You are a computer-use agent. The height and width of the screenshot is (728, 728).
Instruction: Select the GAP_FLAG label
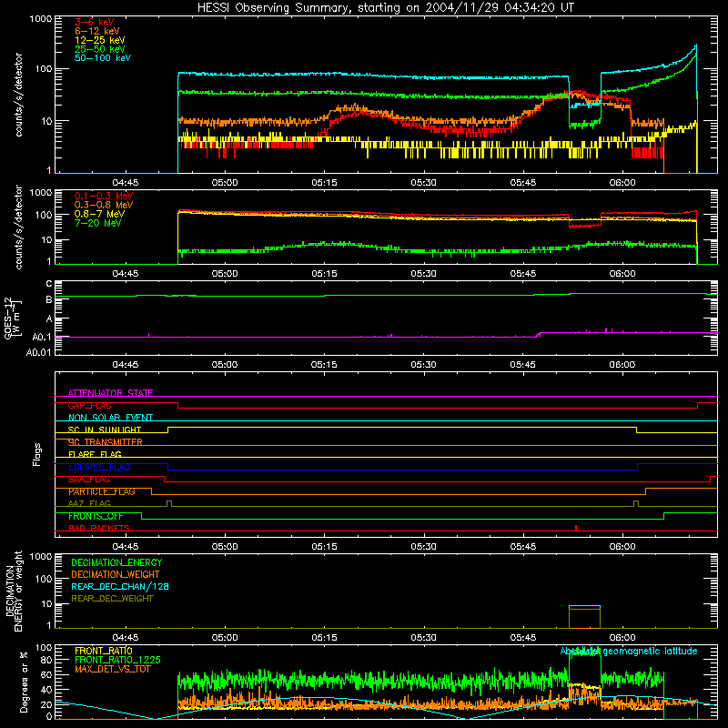pos(89,405)
